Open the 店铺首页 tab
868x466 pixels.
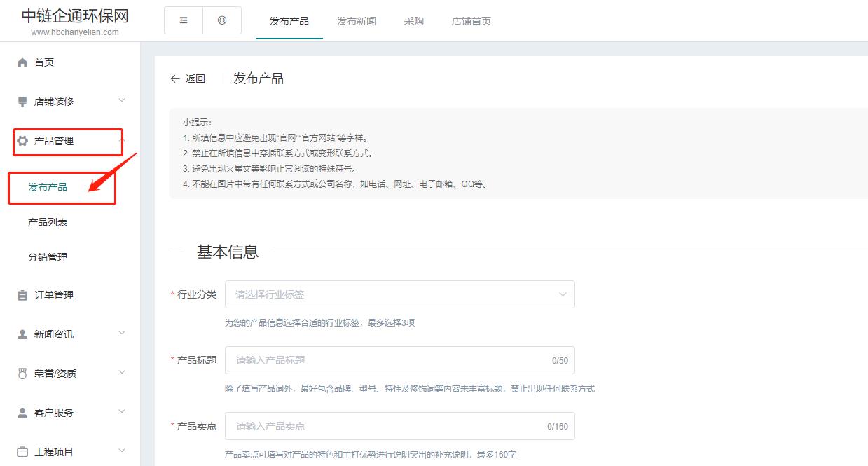[471, 21]
